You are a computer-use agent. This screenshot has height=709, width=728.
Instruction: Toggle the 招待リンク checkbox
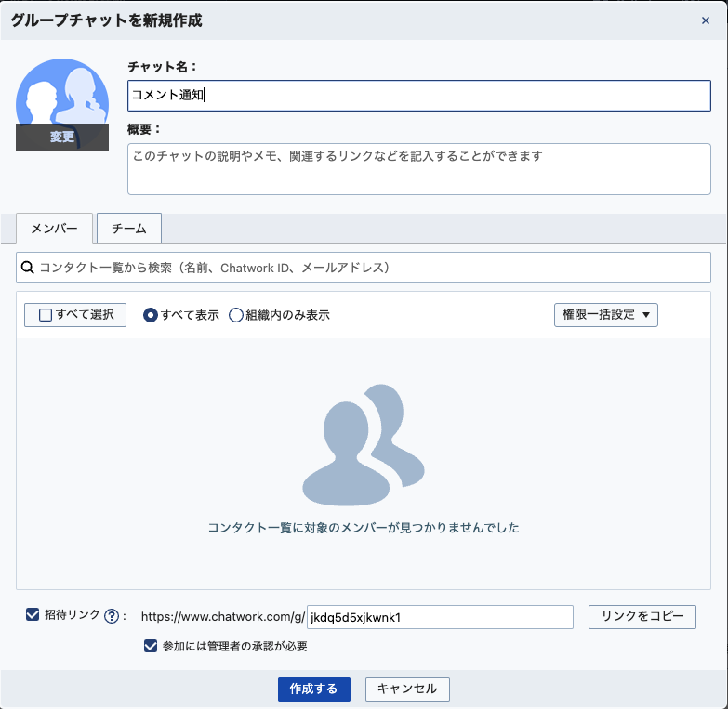tap(33, 614)
